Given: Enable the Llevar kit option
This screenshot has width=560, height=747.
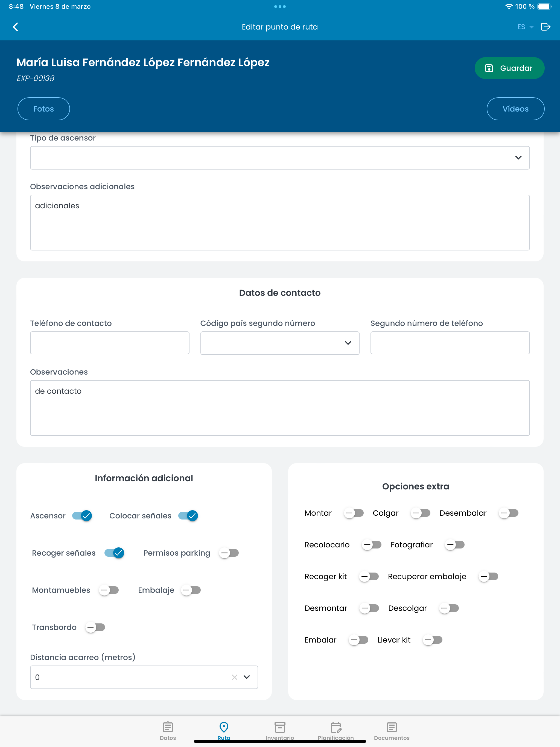Looking at the screenshot, I should 432,640.
